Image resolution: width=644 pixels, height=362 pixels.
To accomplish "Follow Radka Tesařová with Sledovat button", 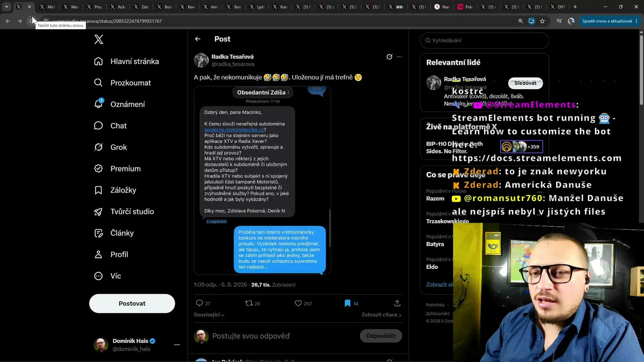I will [x=525, y=83].
